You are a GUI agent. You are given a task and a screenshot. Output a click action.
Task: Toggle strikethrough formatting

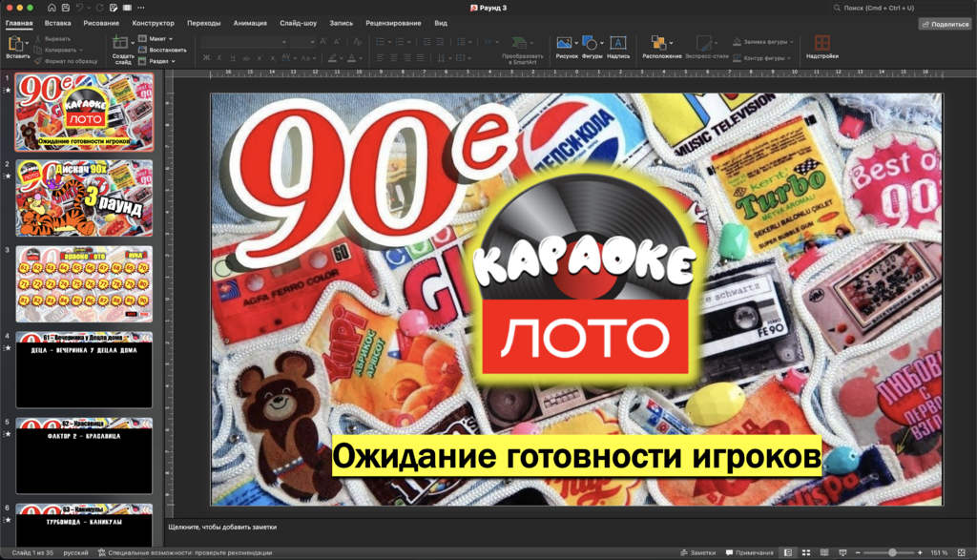(x=246, y=58)
